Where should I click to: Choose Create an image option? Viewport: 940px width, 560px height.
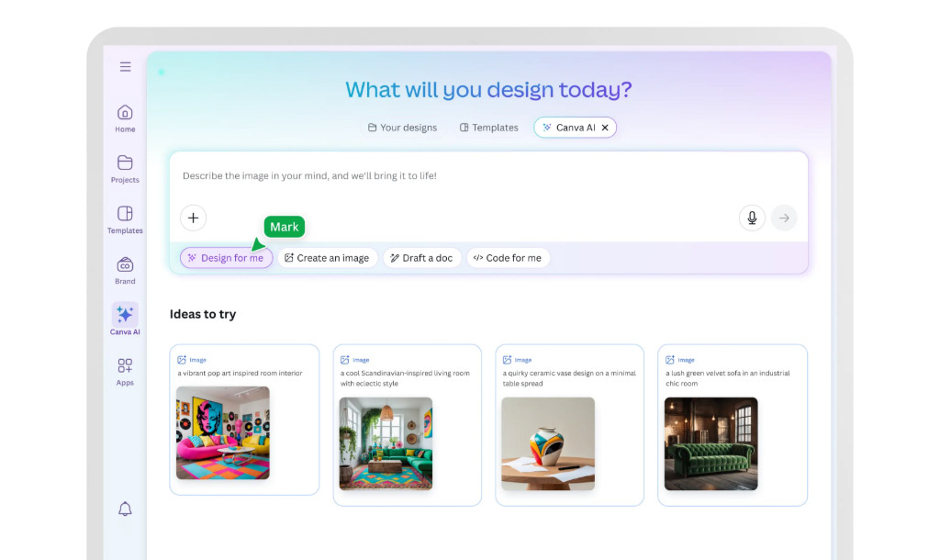(x=328, y=258)
